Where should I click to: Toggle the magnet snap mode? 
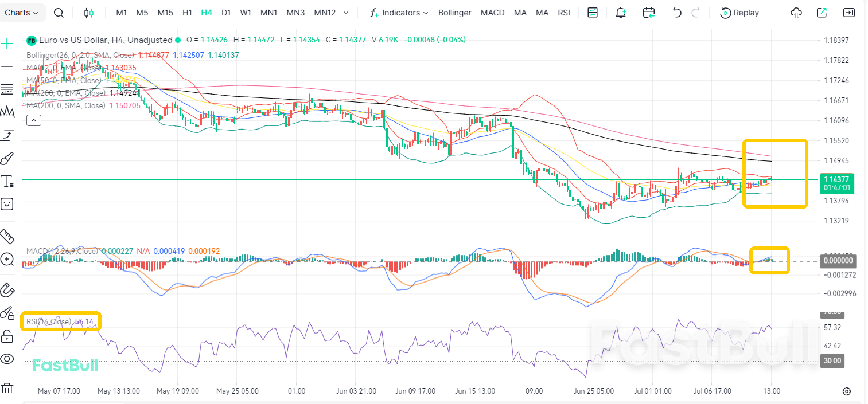pos(7,290)
